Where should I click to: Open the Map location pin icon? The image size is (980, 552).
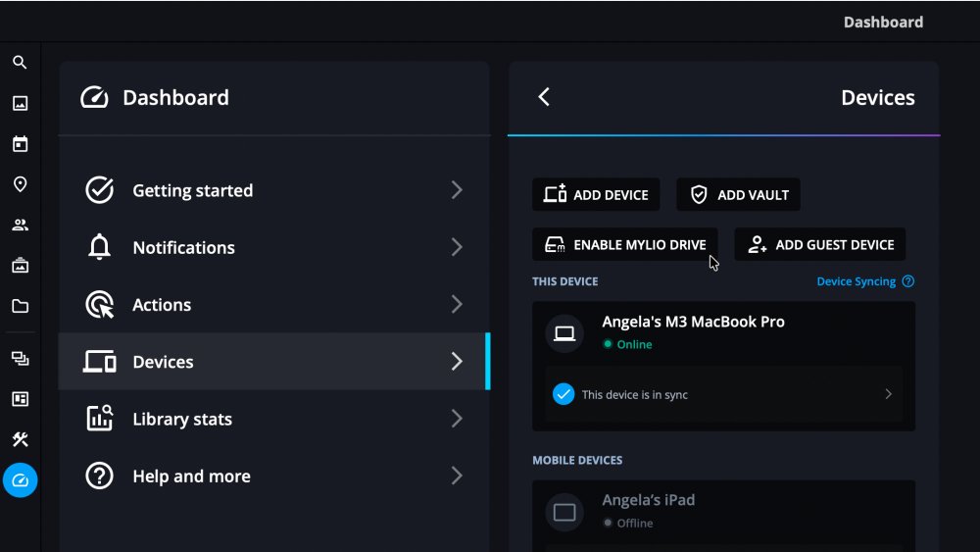click(20, 184)
